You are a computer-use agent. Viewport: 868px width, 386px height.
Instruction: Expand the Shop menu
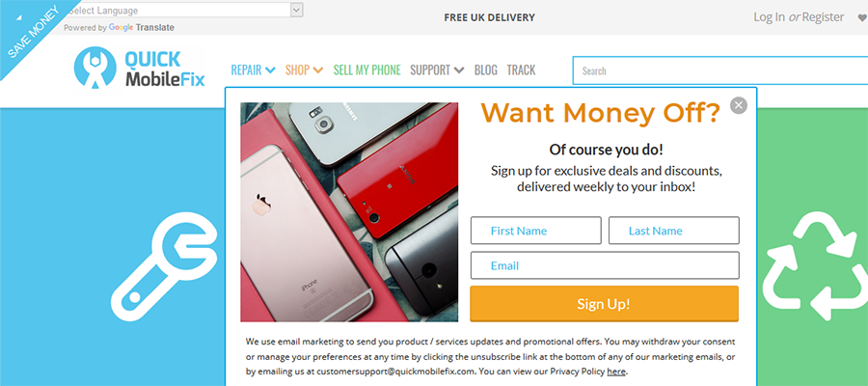click(x=304, y=69)
